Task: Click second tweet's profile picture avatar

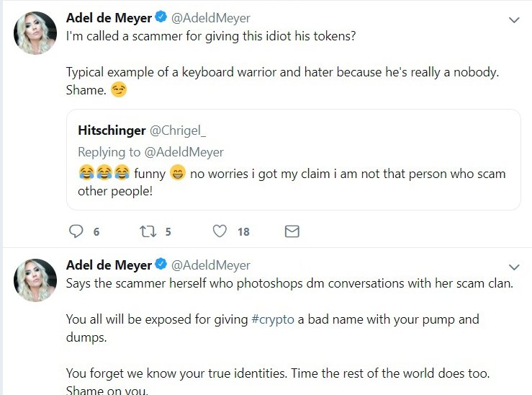Action: coord(35,280)
